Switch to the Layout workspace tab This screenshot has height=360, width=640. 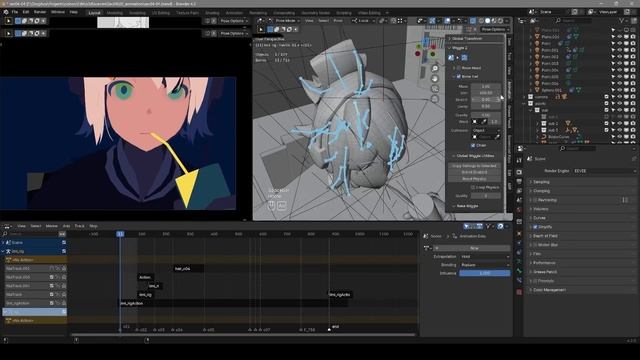click(94, 13)
